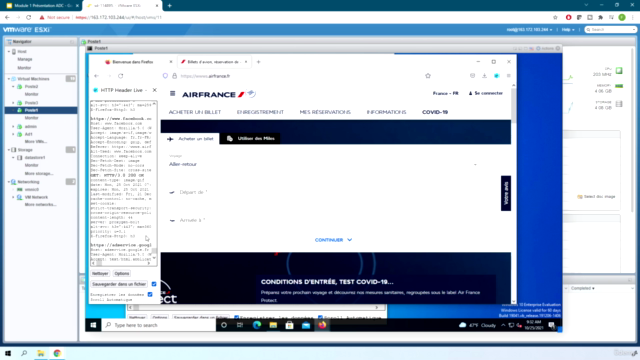Image resolution: width=640 pixels, height=360 pixels.
Task: Select VM Network in Navigator
Action: click(36, 197)
